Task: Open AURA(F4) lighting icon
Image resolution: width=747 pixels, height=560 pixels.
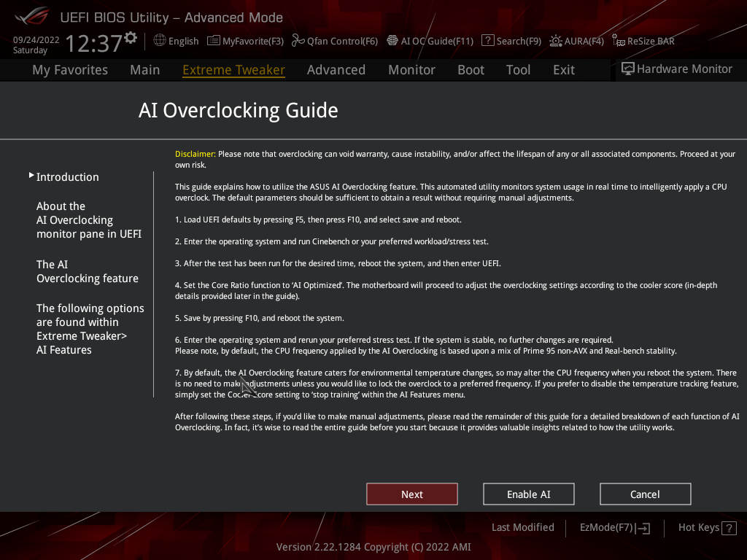Action: pos(556,41)
